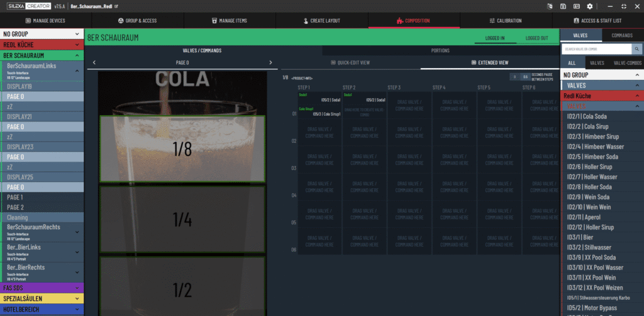The width and height of the screenshot is (644, 316).
Task: Select the 1/4 portion button
Action: pos(182,220)
